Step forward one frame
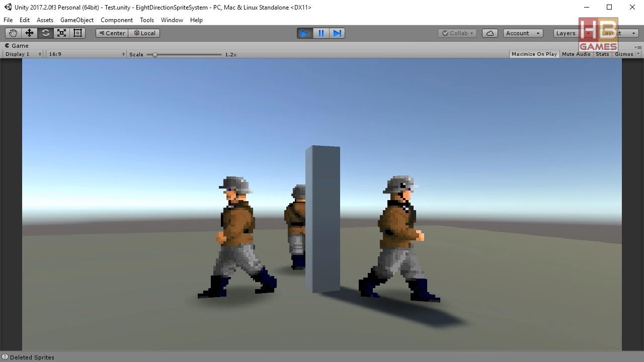 (337, 33)
